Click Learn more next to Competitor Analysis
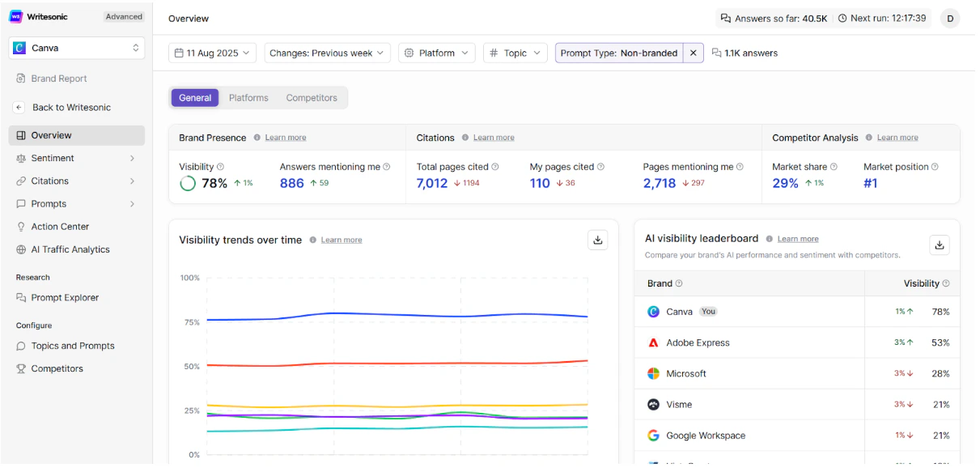 (x=897, y=138)
